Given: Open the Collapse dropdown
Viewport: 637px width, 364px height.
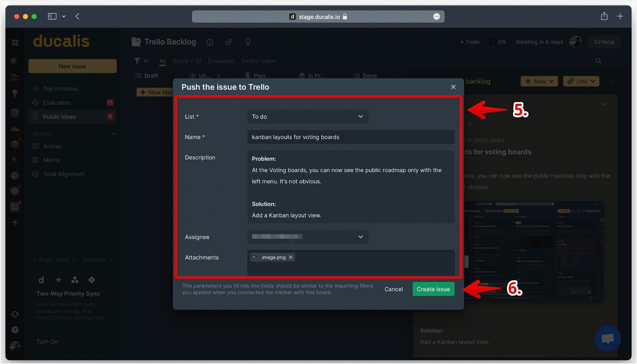Looking at the screenshot, I should click(98, 259).
